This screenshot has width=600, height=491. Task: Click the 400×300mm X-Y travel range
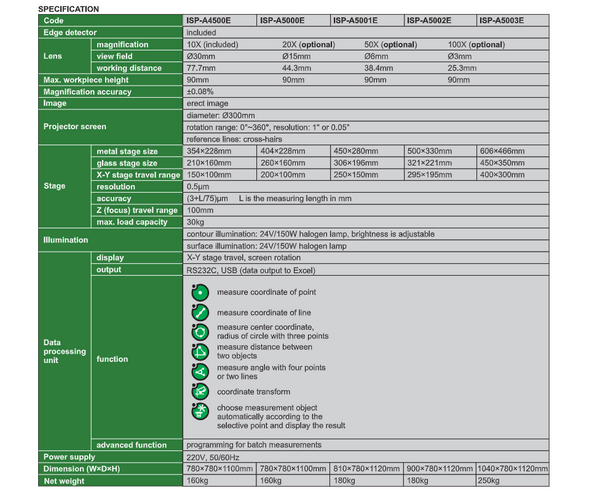(502, 175)
